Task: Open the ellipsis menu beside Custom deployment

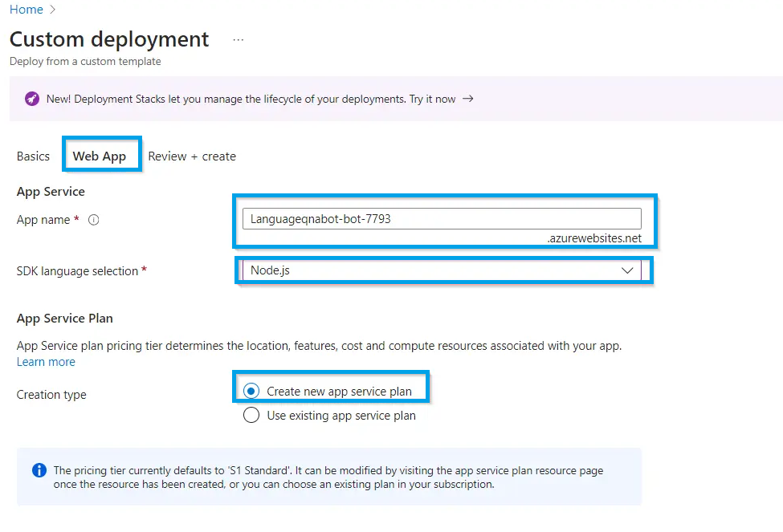Action: click(238, 39)
